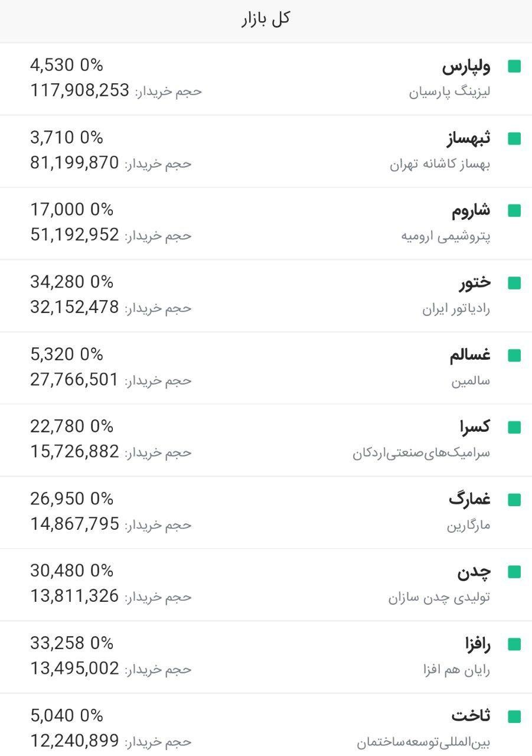532x756 pixels.
Task: Click green square beside غمارگ
Action: coord(514,500)
